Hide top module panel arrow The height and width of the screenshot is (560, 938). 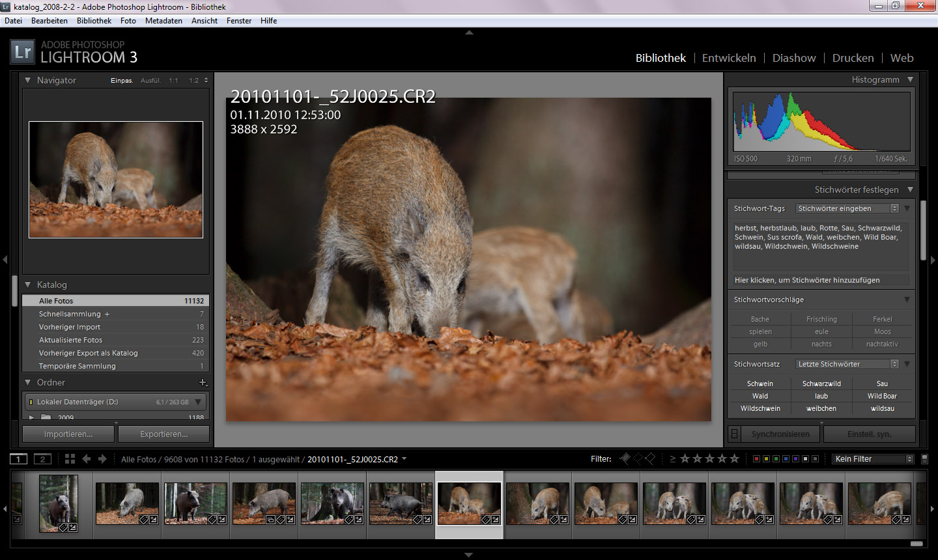(x=469, y=33)
